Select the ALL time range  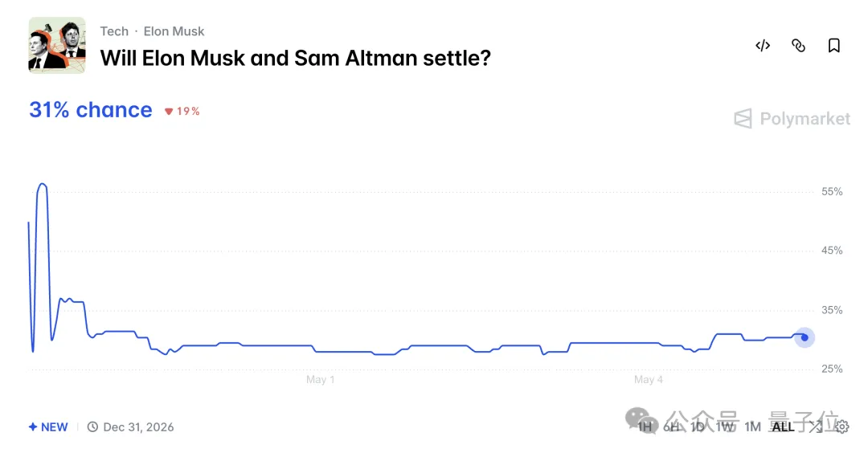click(784, 426)
